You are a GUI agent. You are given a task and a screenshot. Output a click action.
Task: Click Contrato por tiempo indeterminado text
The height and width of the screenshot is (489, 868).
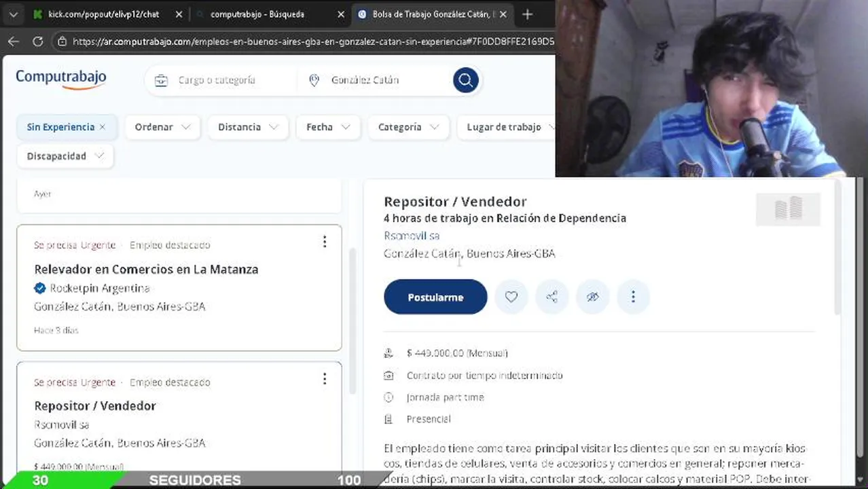click(x=484, y=375)
